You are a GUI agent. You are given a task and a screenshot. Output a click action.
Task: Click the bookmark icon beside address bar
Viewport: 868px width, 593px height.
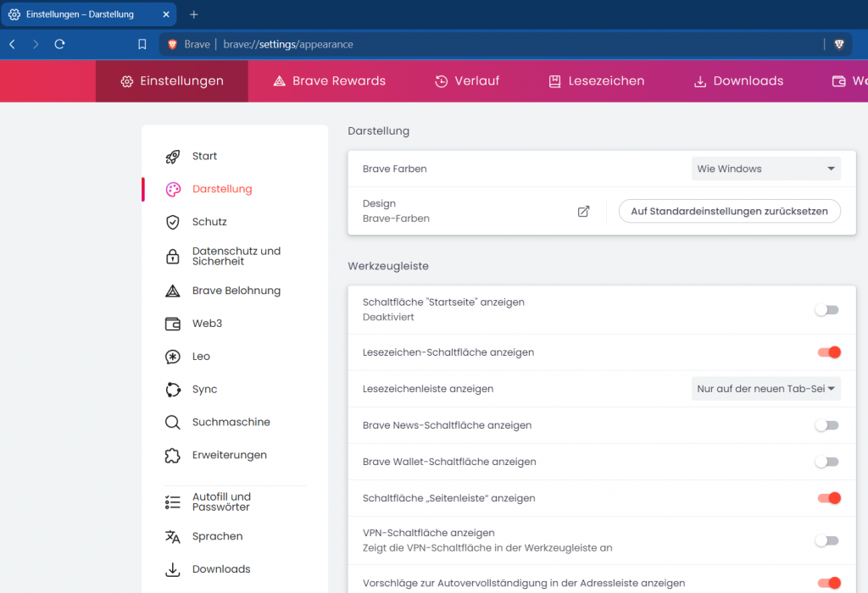142,44
